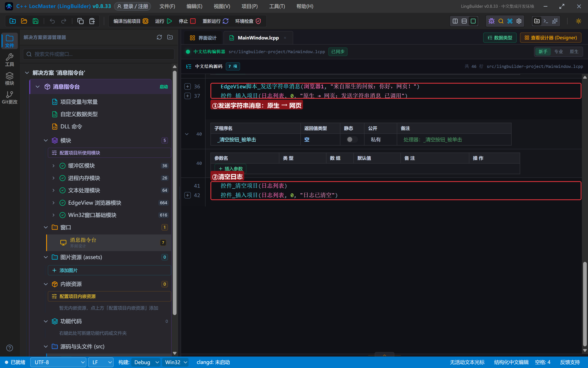
Task: Select the single pane layout icon
Action: [473, 21]
